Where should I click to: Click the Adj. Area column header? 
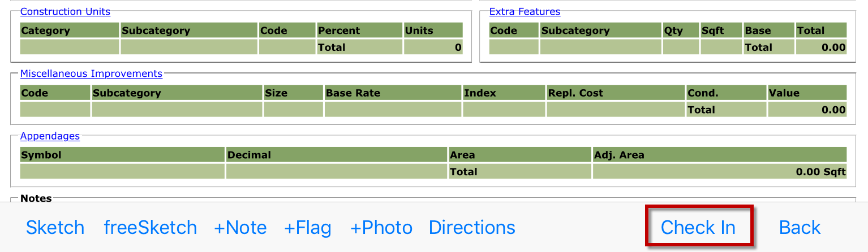coord(720,155)
